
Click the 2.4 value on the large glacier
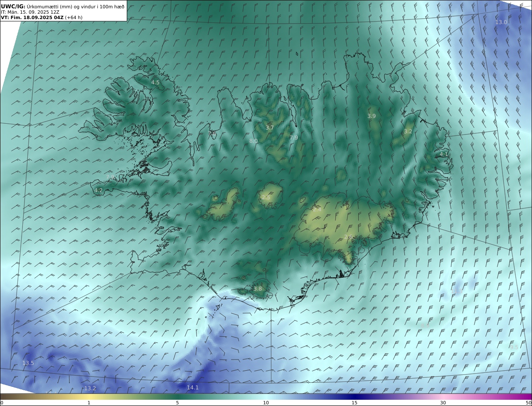[317, 210]
